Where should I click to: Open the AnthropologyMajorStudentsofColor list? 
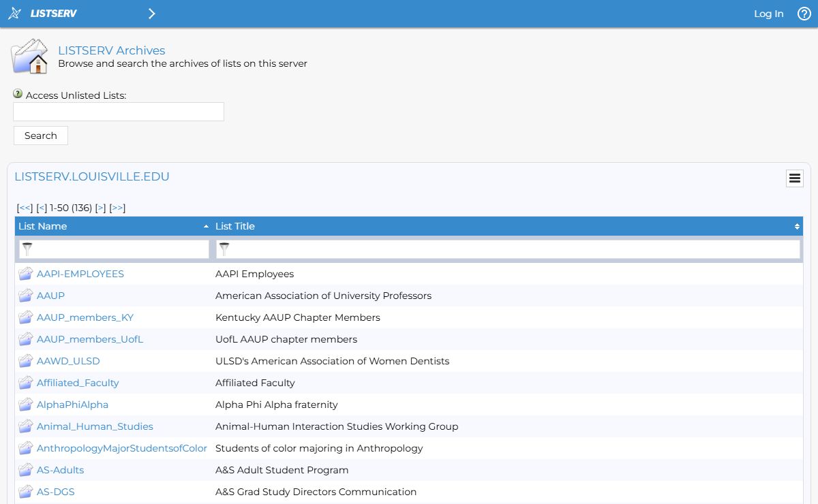(122, 448)
